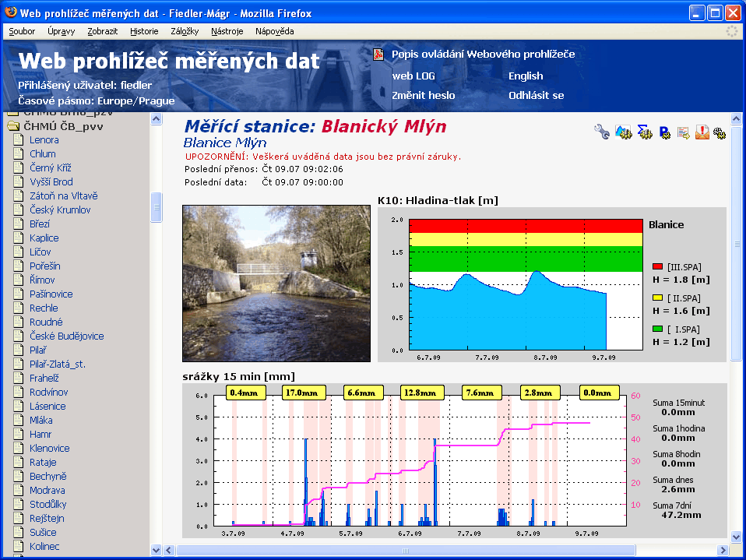This screenshot has width=746, height=560.
Task: Click the document icon beside Pašínovice
Action: click(x=19, y=294)
